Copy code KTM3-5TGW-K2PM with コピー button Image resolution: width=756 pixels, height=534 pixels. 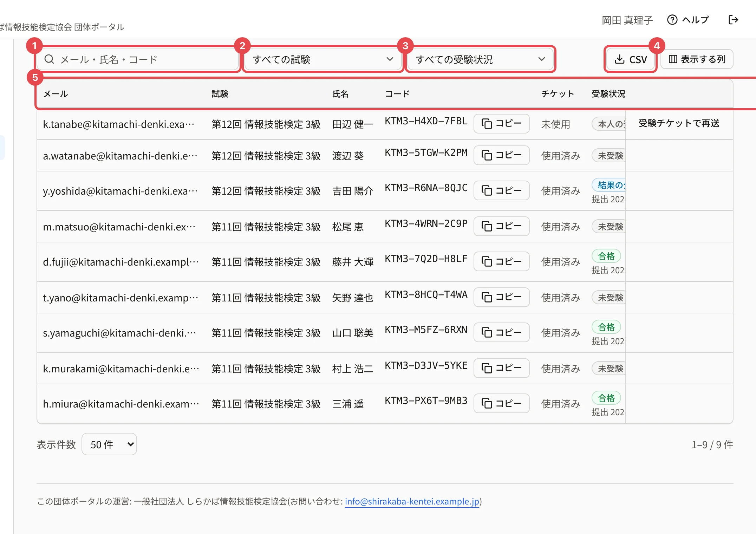pyautogui.click(x=501, y=155)
